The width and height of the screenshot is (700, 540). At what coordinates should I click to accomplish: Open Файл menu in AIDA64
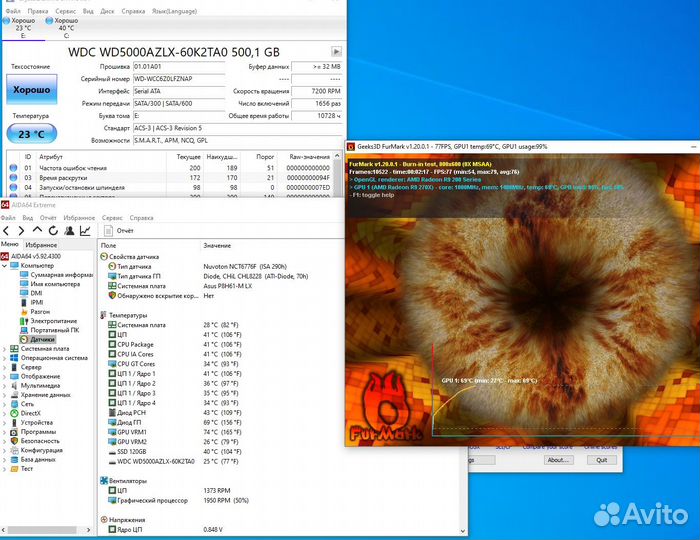[x=8, y=218]
